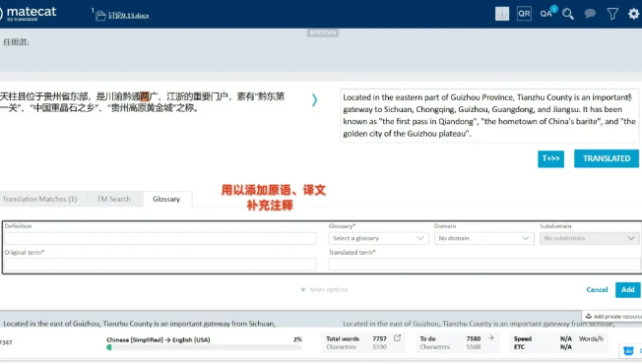642x364 pixels.
Task: Open the segment filter funnel icon
Action: click(x=612, y=14)
